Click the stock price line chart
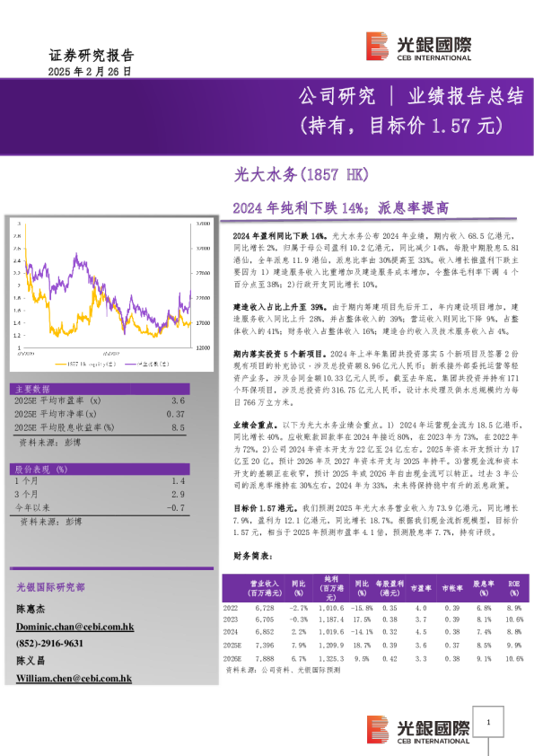534x756 pixels. pyautogui.click(x=111, y=294)
